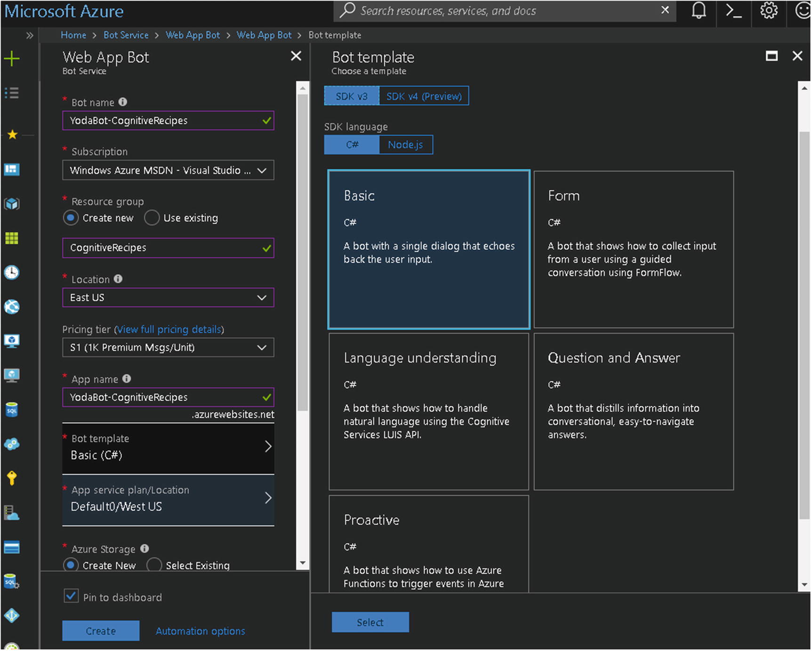Select the Basic C# template card
Screen dimensions: 812x651
click(429, 249)
